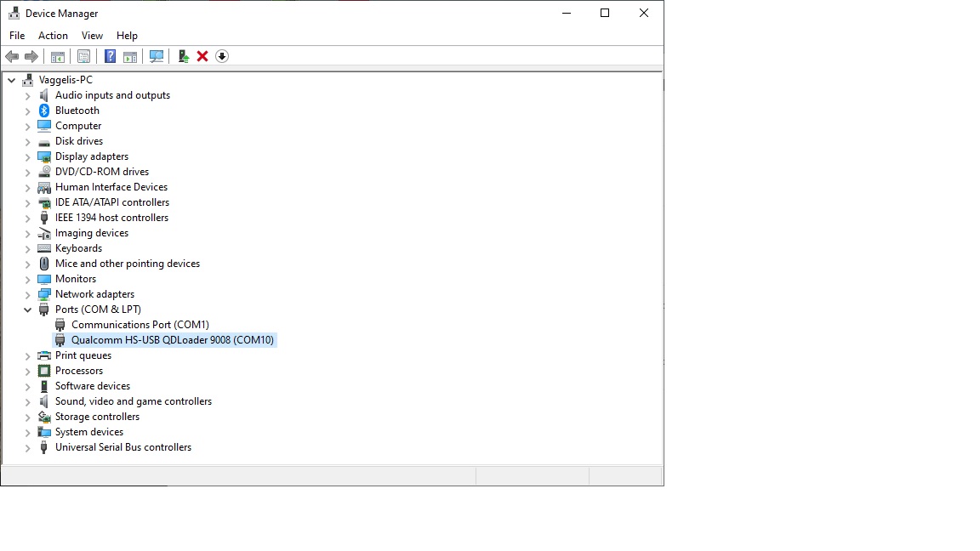Click the Bluetooth category icon

coord(43,111)
